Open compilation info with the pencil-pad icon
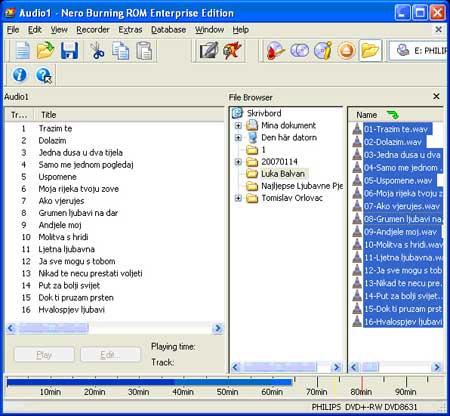The height and width of the screenshot is (416, 450). click(208, 51)
